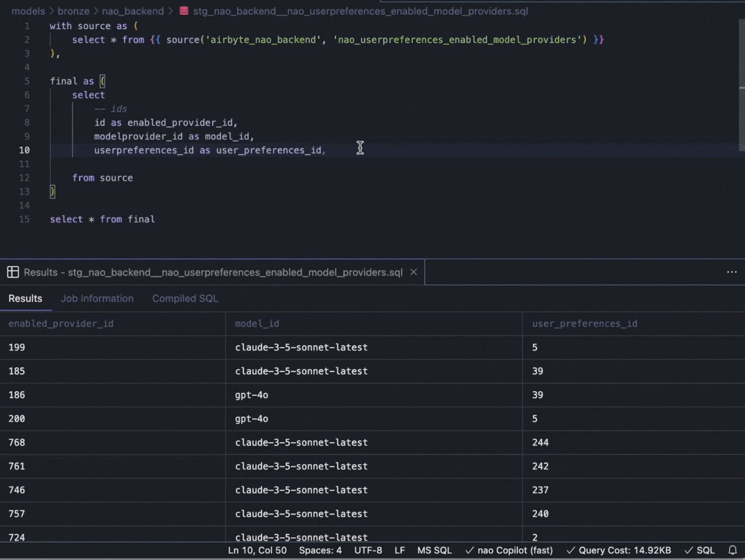Click the editor vertical scrollbar
This screenshot has height=560, width=745.
click(x=741, y=84)
